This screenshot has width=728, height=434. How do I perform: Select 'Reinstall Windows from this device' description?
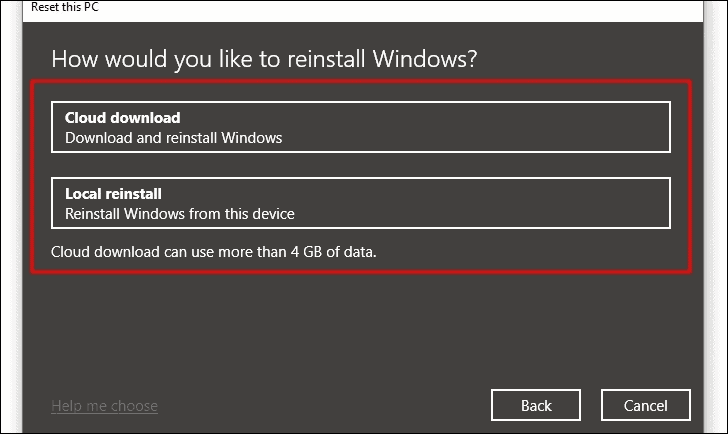point(180,214)
